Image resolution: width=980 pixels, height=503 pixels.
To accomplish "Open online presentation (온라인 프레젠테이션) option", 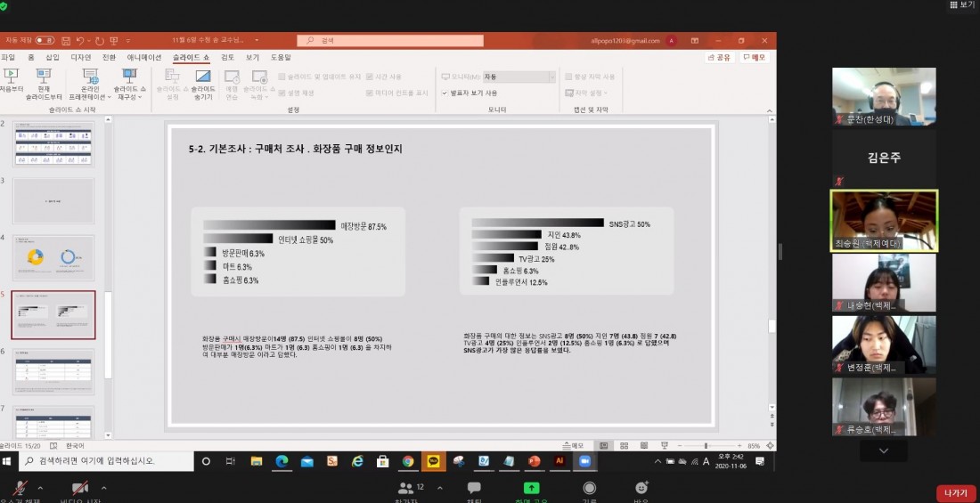I will [89, 84].
